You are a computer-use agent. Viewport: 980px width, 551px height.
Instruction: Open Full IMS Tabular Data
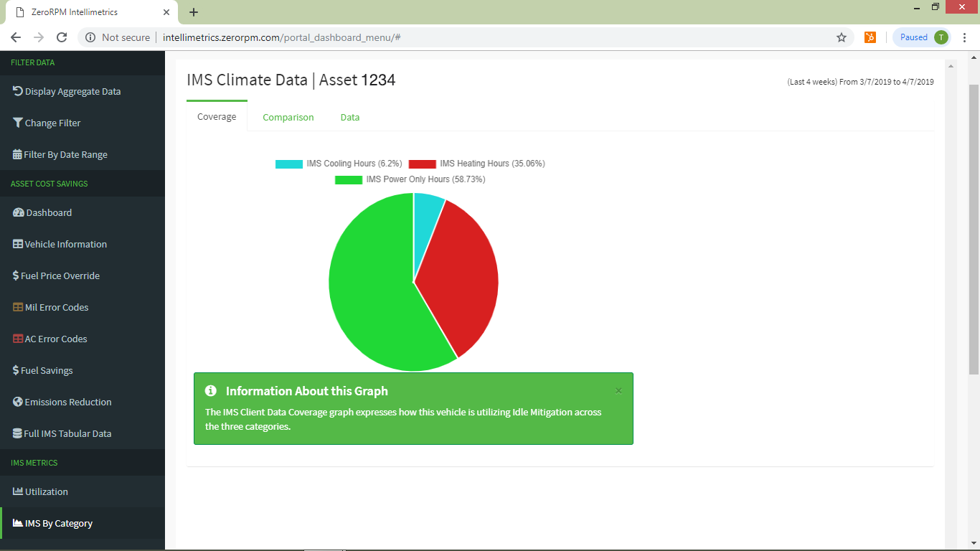83,433
